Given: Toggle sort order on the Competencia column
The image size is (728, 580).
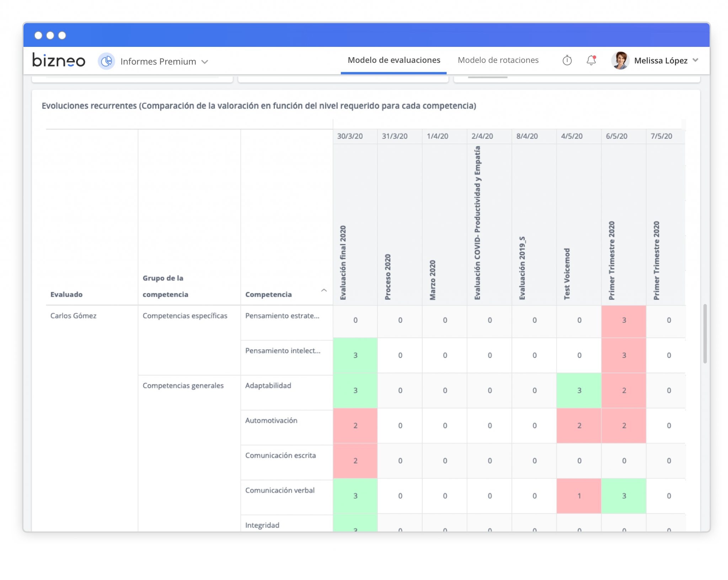Looking at the screenshot, I should tap(324, 290).
